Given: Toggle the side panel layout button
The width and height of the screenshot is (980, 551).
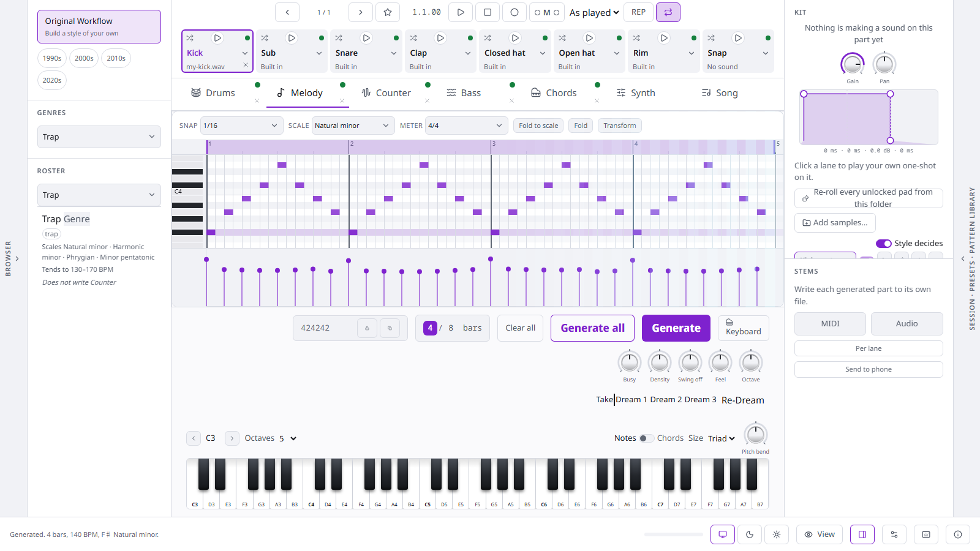Looking at the screenshot, I should point(862,534).
